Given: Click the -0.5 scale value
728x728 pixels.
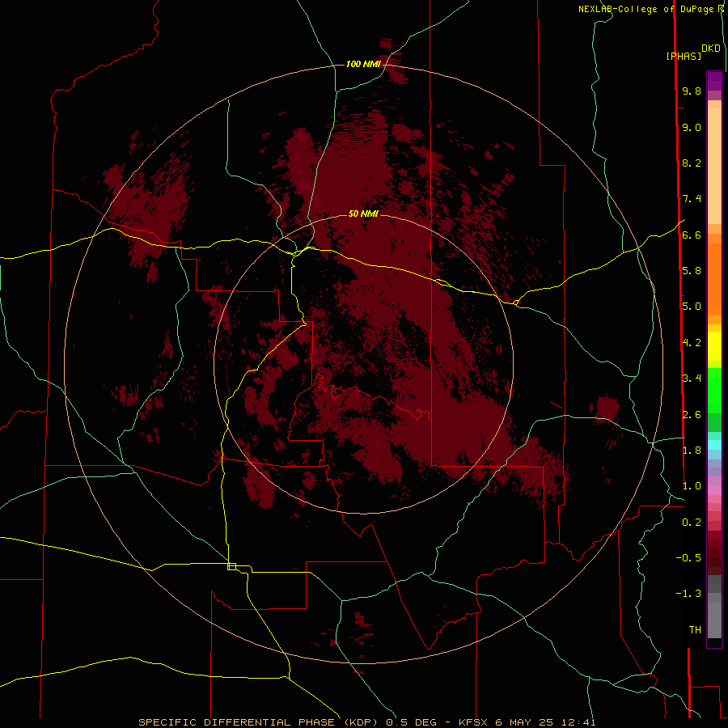Looking at the screenshot, I should (x=688, y=558).
